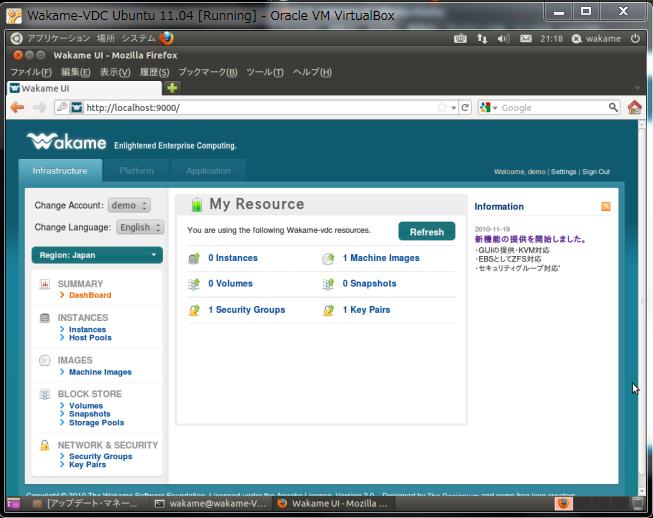653x518 pixels.
Task: Open a new tab with plus icon
Action: (x=172, y=88)
